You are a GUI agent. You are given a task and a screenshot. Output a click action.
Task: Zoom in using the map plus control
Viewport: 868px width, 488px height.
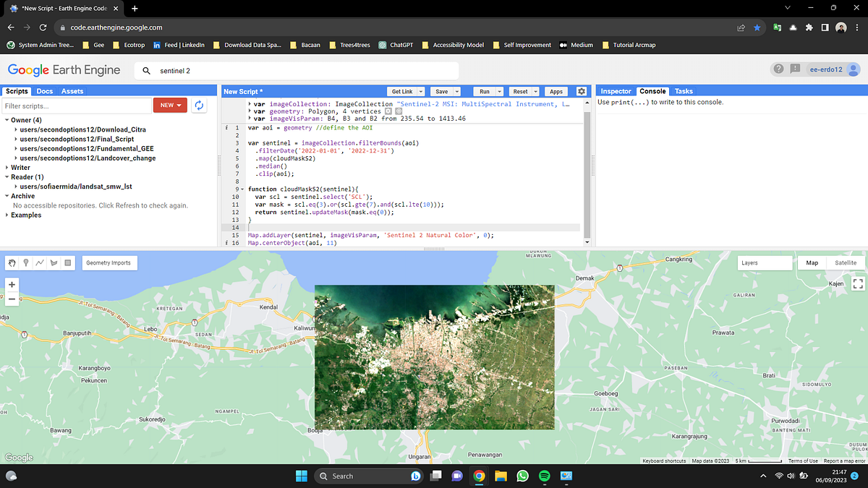(11, 285)
